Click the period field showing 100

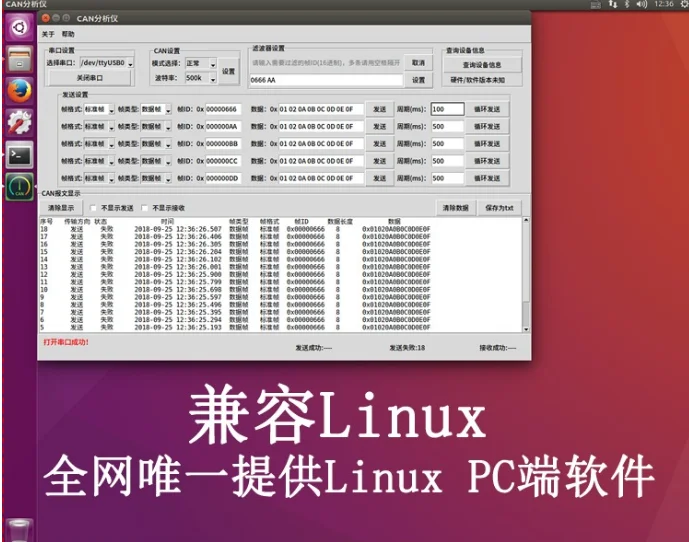(447, 109)
